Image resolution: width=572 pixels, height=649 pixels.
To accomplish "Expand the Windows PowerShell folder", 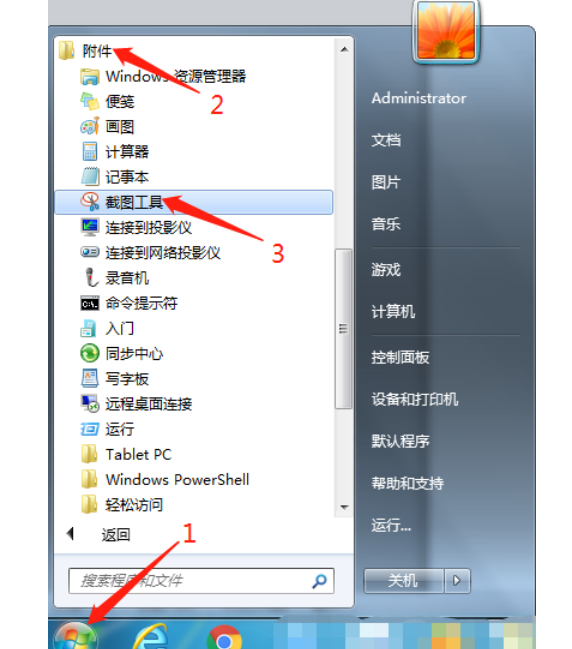I will (165, 479).
